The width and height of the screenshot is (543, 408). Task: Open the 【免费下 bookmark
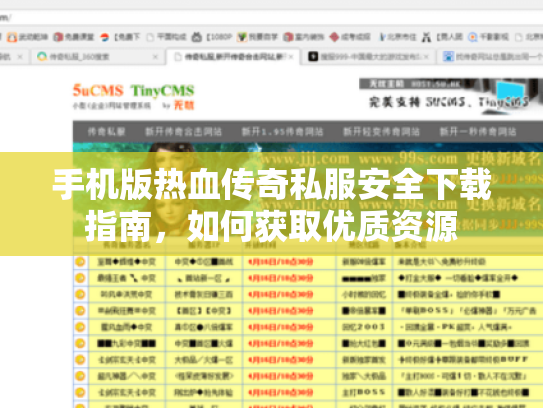point(120,37)
